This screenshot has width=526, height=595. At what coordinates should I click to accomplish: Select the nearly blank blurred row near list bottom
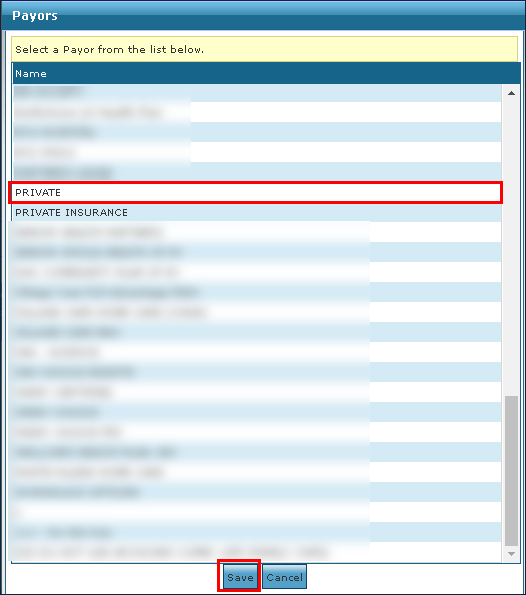[x=256, y=512]
